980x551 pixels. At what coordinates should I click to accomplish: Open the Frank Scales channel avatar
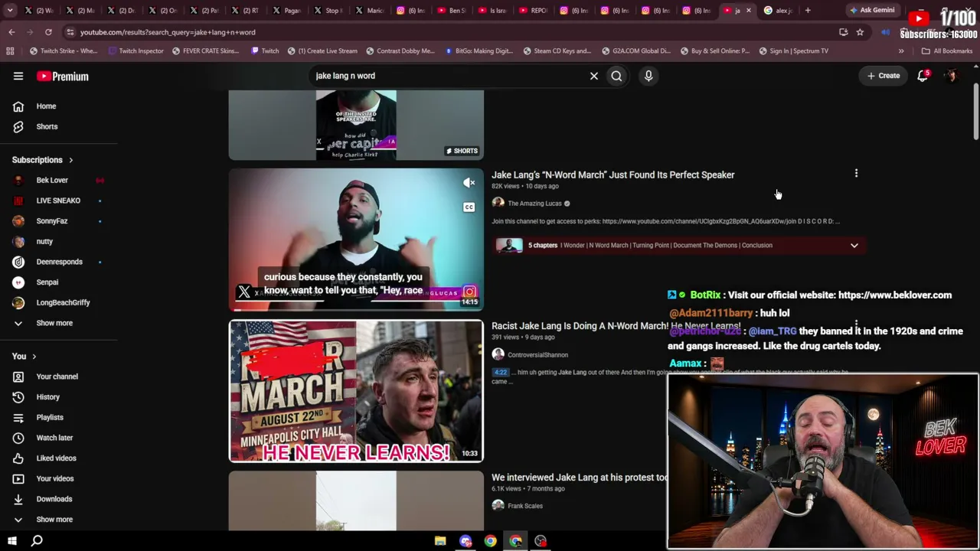[498, 506]
